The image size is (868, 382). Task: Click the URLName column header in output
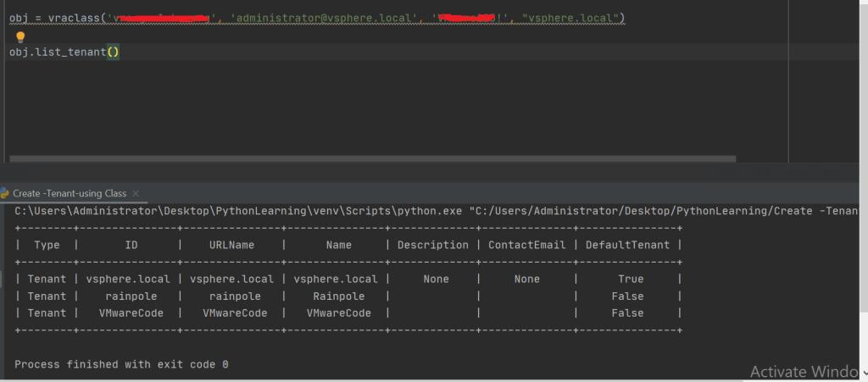point(231,245)
